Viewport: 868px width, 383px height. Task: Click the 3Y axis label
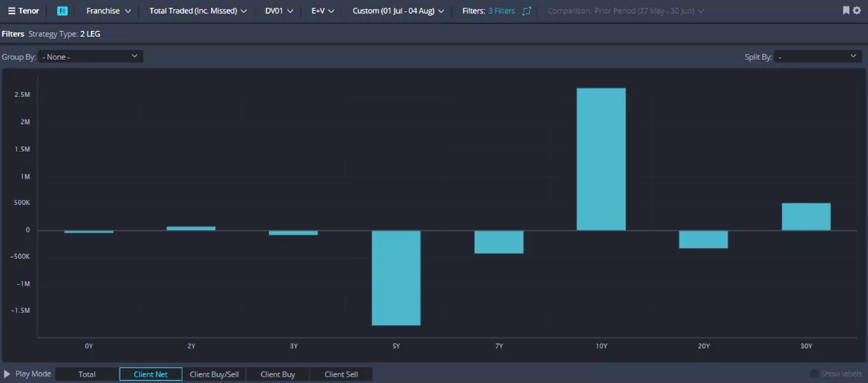[294, 347]
